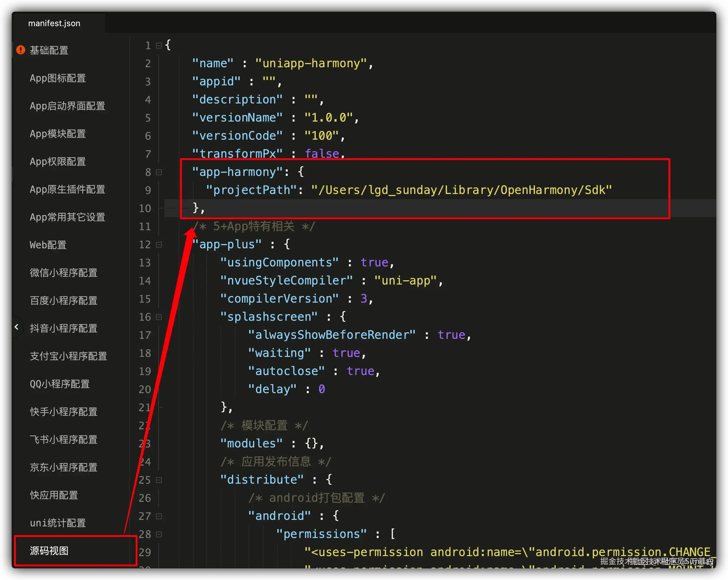The image size is (728, 580).
Task: Fold the app-harmony block on line 8
Action: click(159, 172)
